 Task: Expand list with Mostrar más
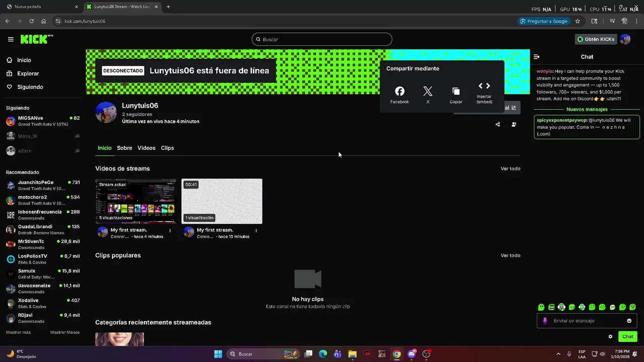[18, 332]
